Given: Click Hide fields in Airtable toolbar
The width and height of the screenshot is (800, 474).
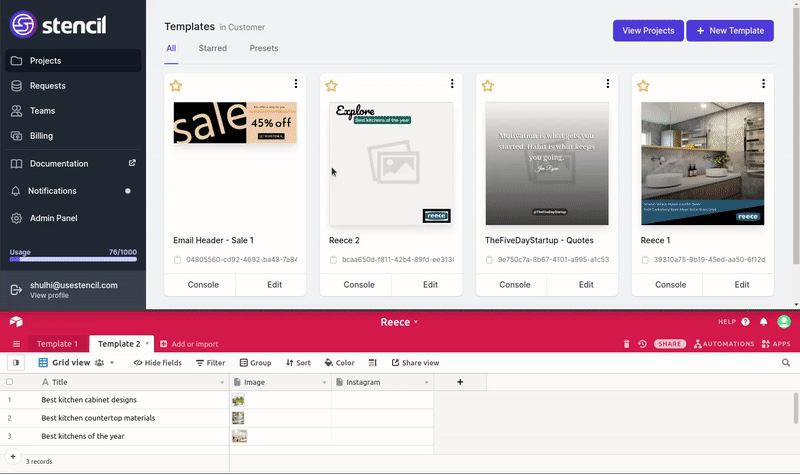Looking at the screenshot, I should pos(158,363).
